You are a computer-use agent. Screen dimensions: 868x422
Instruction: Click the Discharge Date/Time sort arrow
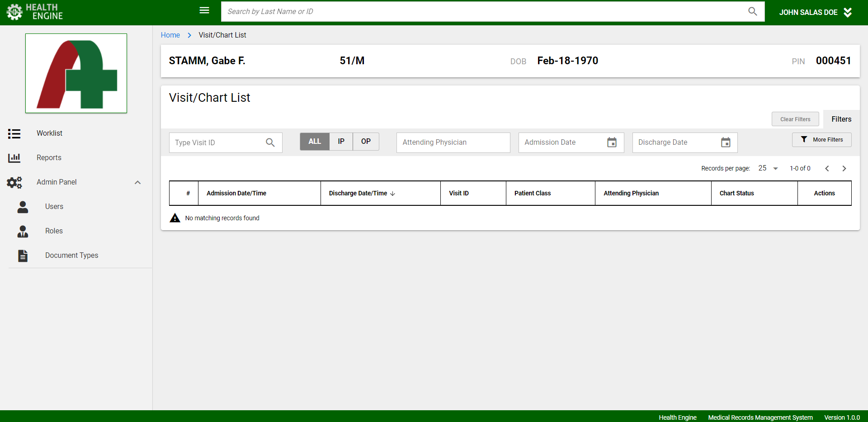click(392, 194)
